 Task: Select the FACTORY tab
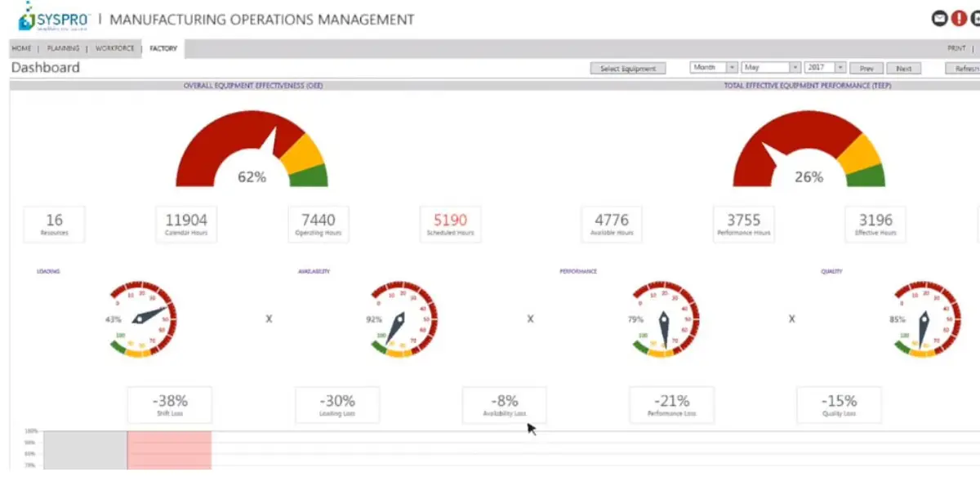163,49
